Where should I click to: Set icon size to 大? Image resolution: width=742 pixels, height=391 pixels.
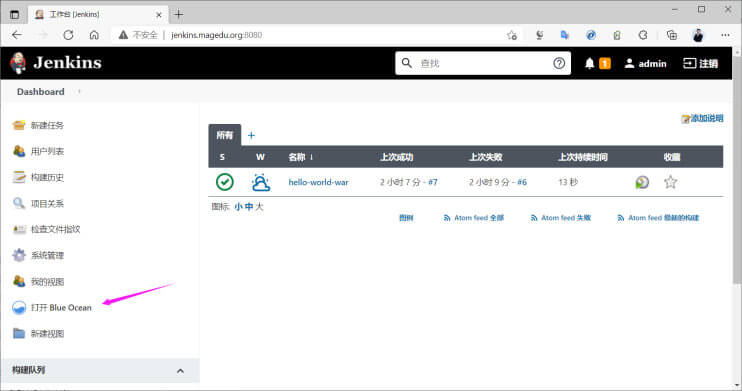click(259, 206)
